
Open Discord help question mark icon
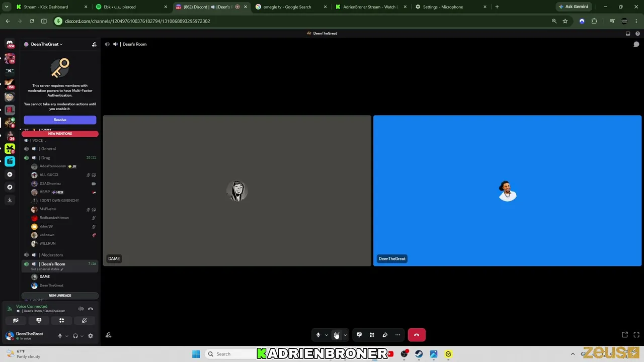637,33
